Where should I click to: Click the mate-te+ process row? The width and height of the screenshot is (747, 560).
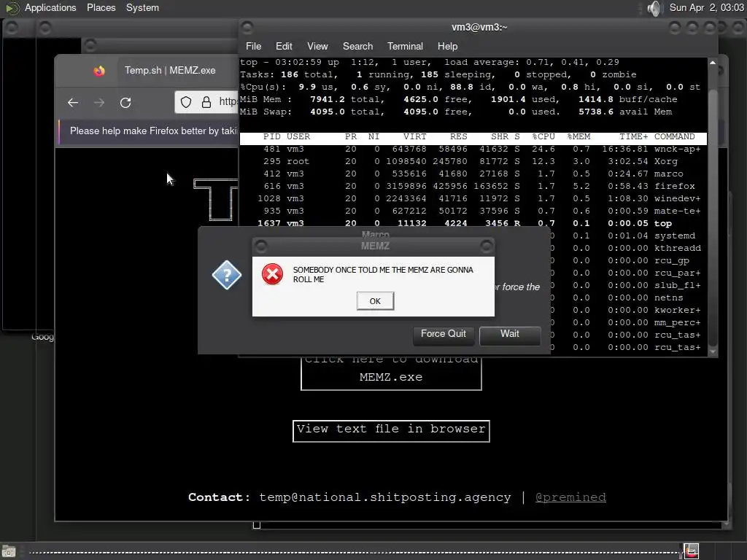pos(473,211)
